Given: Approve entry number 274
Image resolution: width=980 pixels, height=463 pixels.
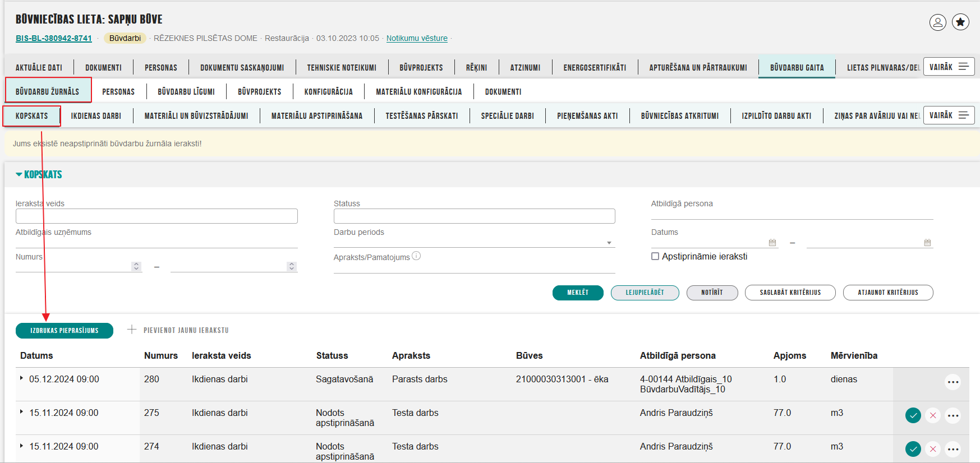Looking at the screenshot, I should coord(913,449).
